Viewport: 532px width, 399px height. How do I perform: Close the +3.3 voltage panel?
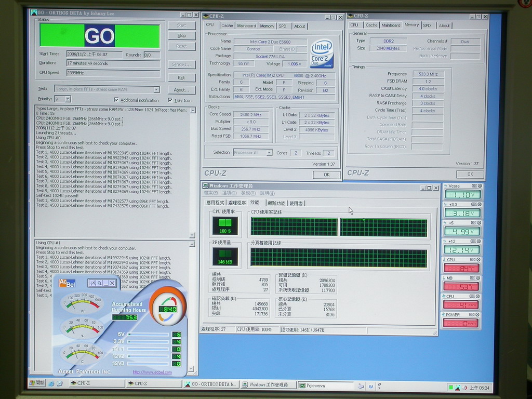(480, 204)
